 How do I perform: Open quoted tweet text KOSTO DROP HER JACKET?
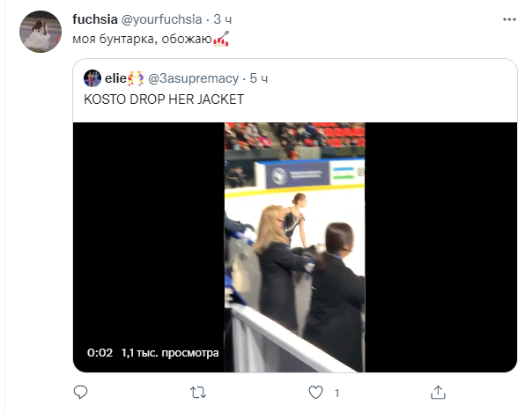164,99
